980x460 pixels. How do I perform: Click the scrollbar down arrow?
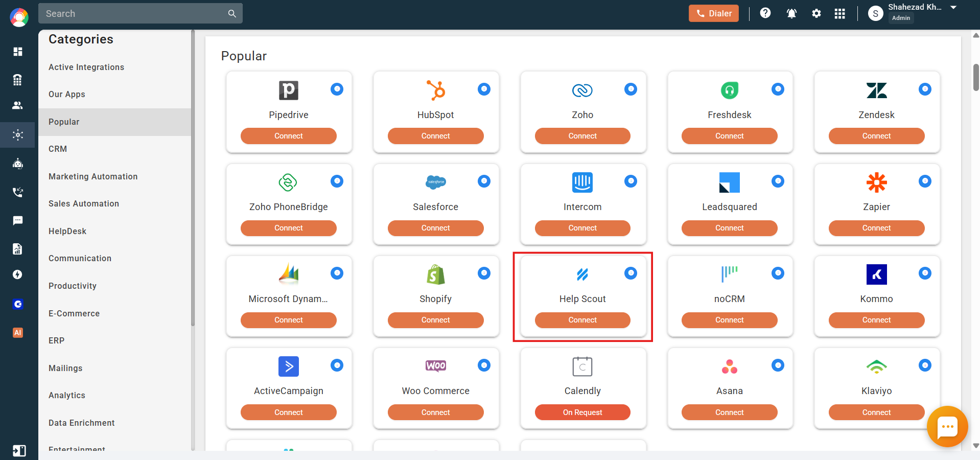coord(976,446)
